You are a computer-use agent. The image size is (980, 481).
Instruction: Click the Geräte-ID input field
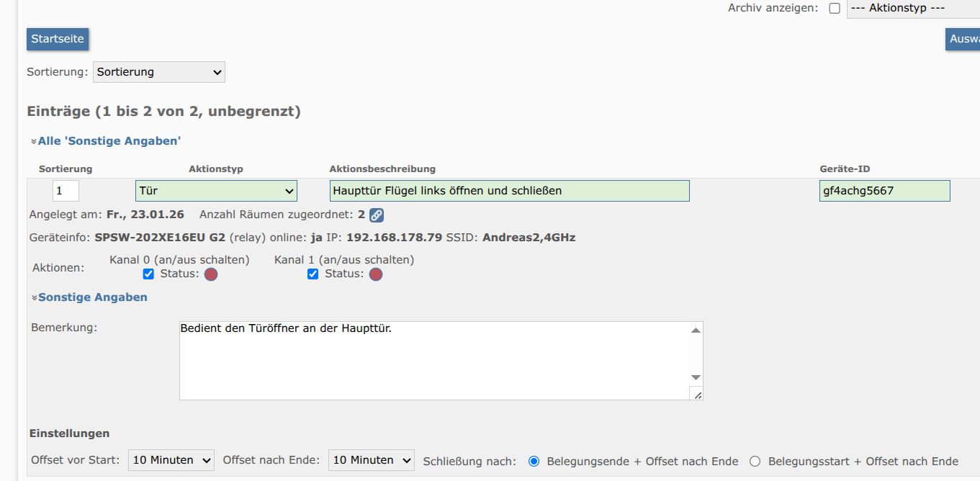[884, 191]
